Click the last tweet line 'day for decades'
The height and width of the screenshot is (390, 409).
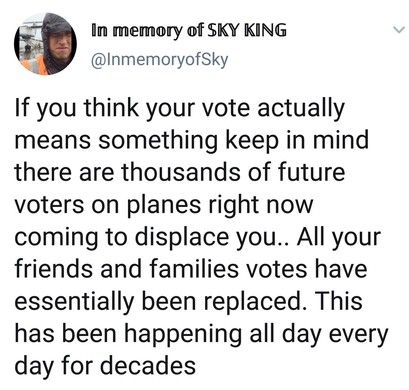point(105,365)
